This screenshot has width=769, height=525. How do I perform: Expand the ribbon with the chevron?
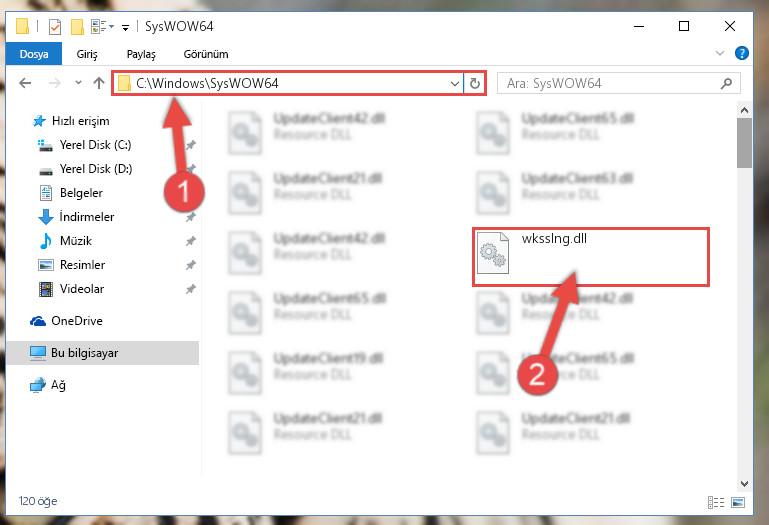(x=719, y=53)
